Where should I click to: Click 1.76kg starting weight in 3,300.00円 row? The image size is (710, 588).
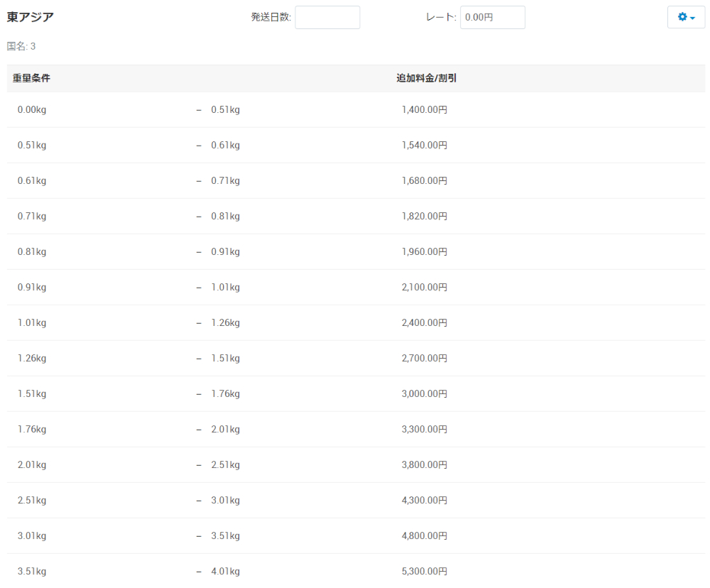32,430
